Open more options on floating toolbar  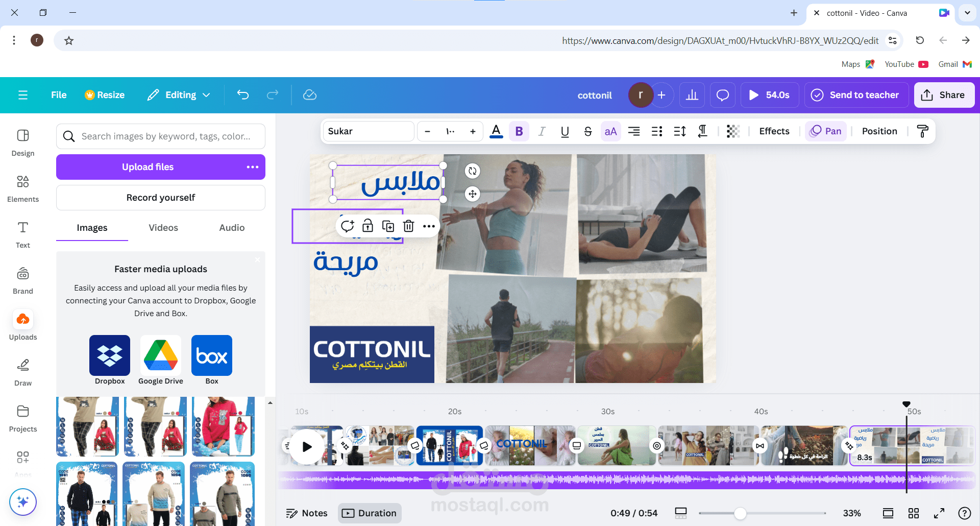pyautogui.click(x=429, y=226)
